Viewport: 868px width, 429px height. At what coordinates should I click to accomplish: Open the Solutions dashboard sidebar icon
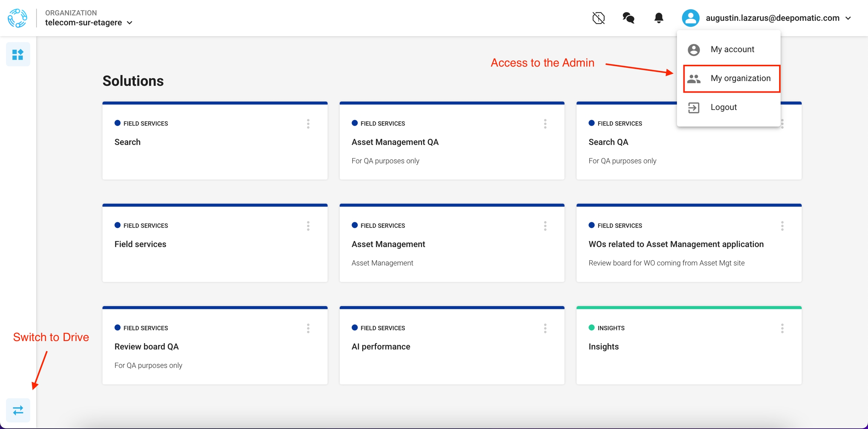[18, 55]
